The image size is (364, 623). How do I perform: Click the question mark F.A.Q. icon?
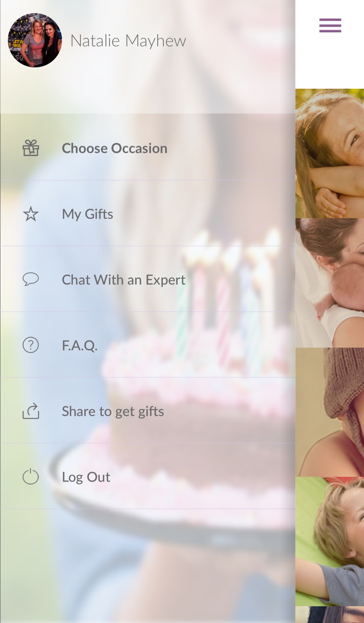point(31,345)
